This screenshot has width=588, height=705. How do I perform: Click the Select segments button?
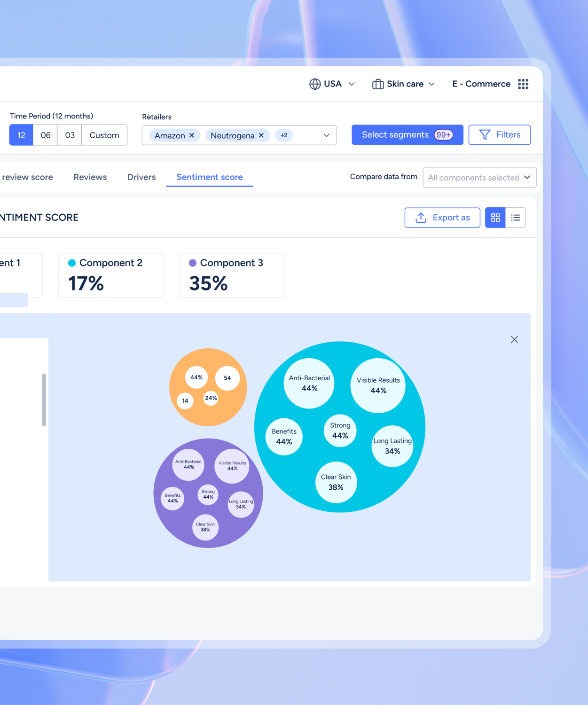tap(407, 135)
